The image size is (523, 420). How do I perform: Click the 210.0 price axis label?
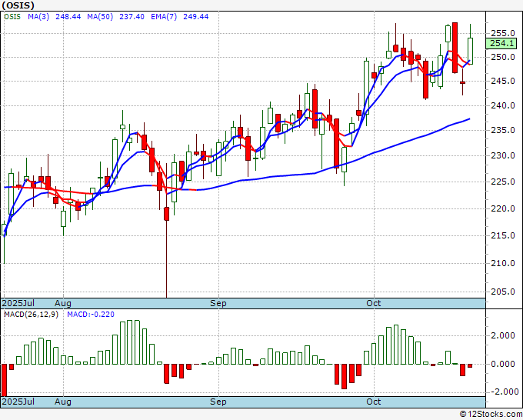click(503, 263)
